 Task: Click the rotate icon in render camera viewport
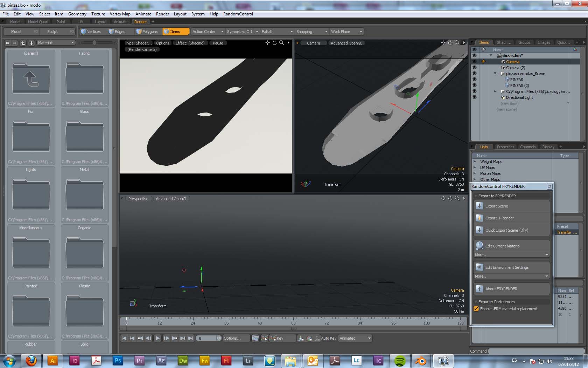click(x=275, y=43)
